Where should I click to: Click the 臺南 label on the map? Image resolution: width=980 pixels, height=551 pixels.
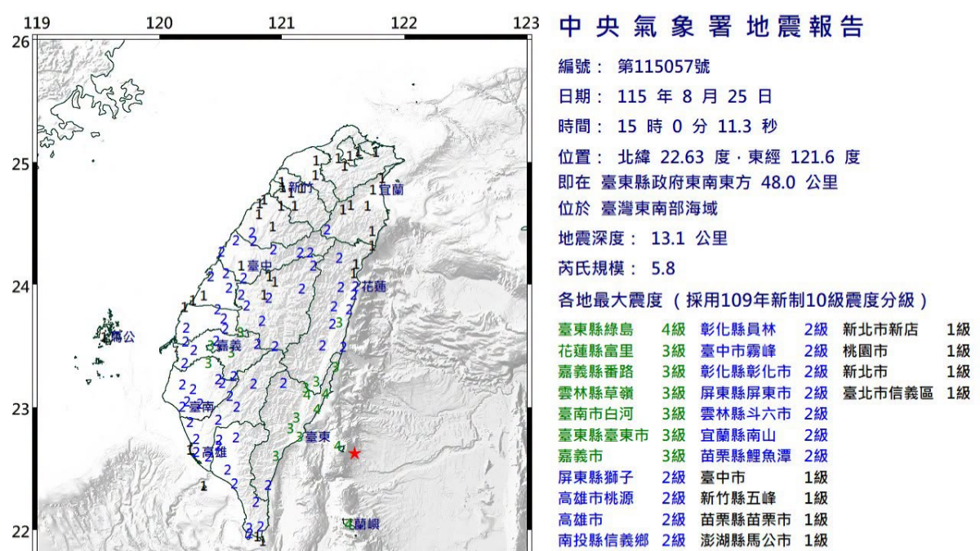202,406
